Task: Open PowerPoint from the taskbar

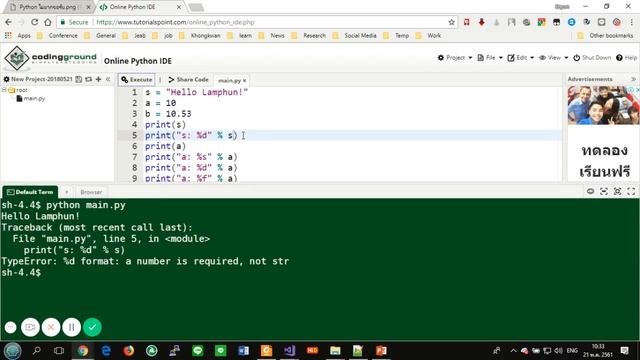Action: (x=381, y=351)
